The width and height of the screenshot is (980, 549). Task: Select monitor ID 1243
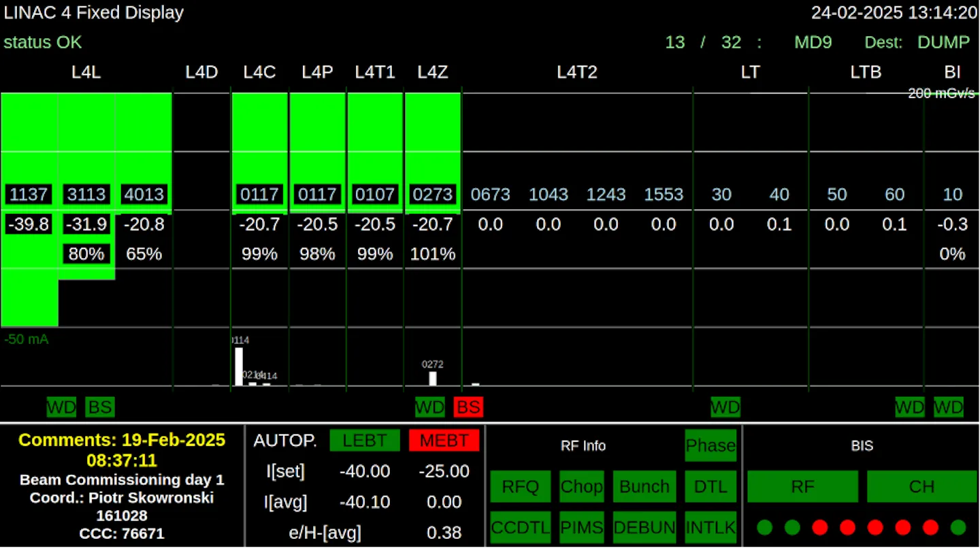[x=606, y=194]
